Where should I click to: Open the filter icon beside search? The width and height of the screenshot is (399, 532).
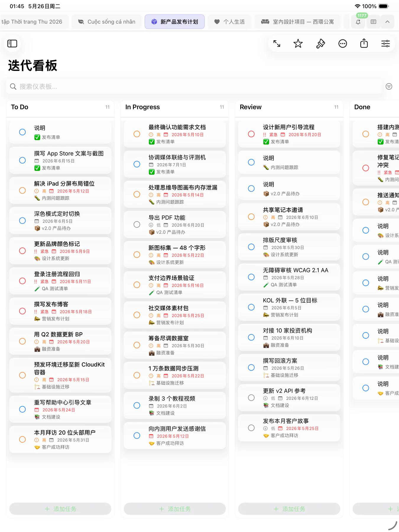click(x=389, y=86)
